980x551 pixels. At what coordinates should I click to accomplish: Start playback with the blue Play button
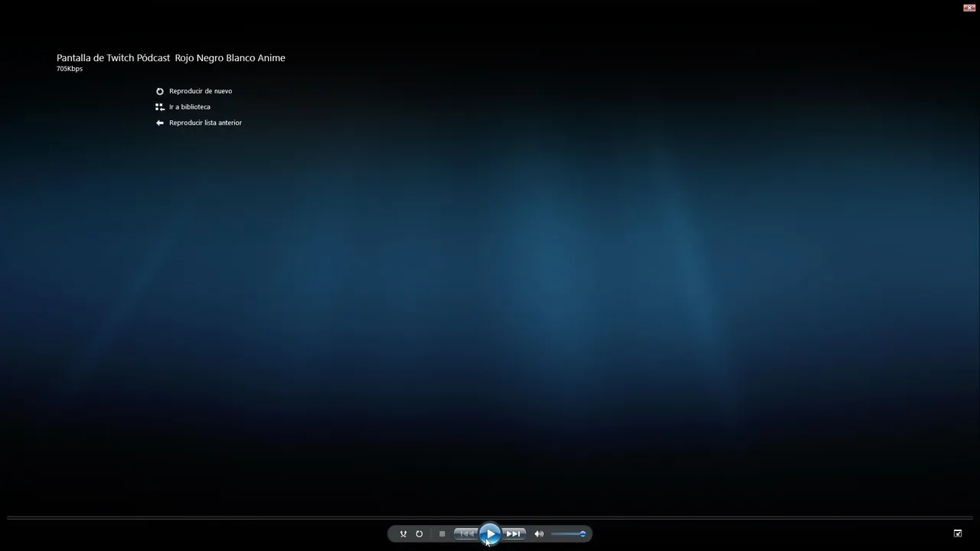(490, 534)
